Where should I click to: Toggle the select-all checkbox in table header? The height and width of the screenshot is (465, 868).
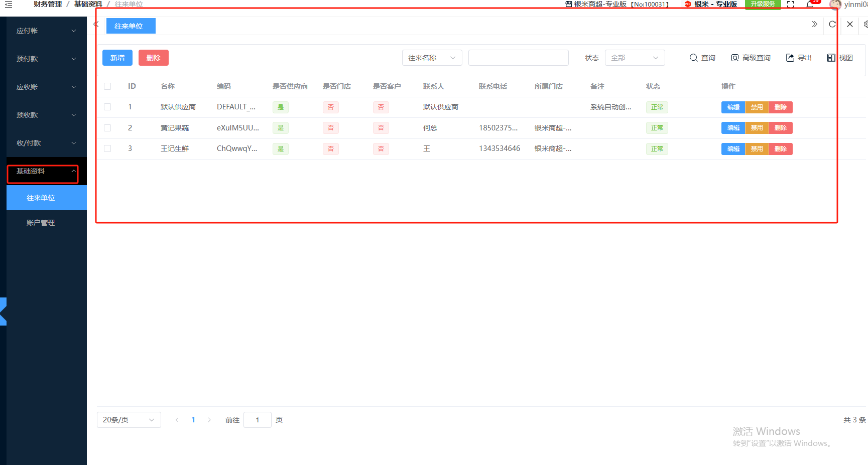click(107, 86)
